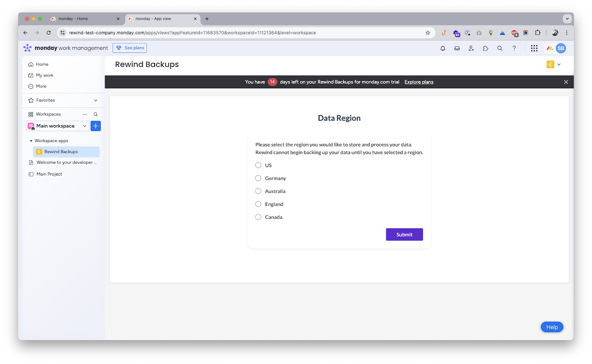
Task: Click the See plans button
Action: click(129, 48)
